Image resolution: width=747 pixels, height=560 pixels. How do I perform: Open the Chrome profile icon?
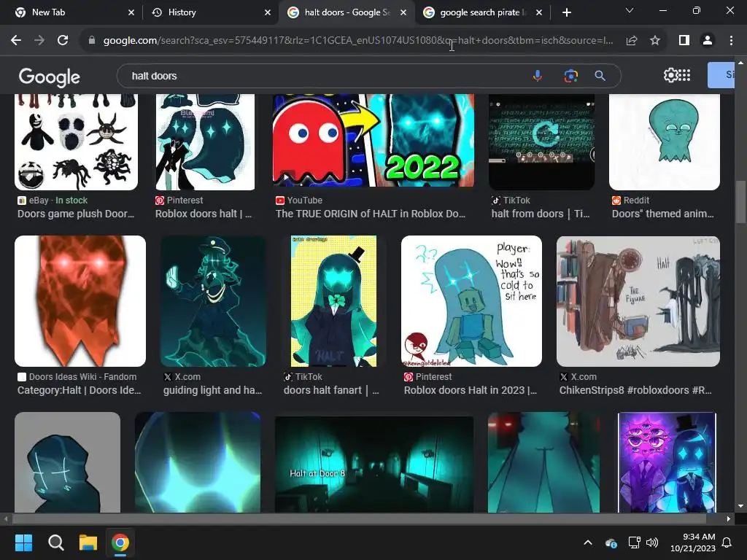[x=708, y=41]
